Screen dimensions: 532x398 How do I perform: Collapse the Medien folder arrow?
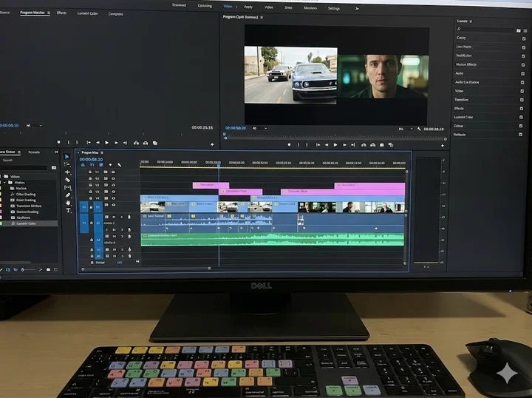[5, 183]
